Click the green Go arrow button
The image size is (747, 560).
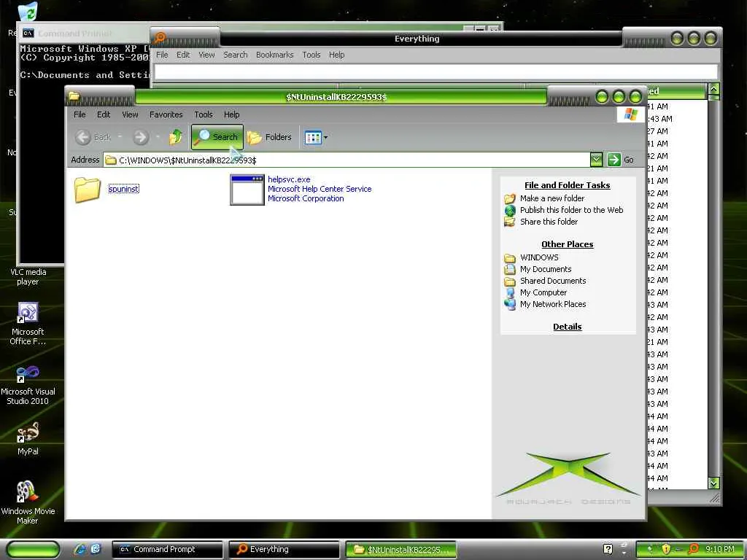coord(614,160)
